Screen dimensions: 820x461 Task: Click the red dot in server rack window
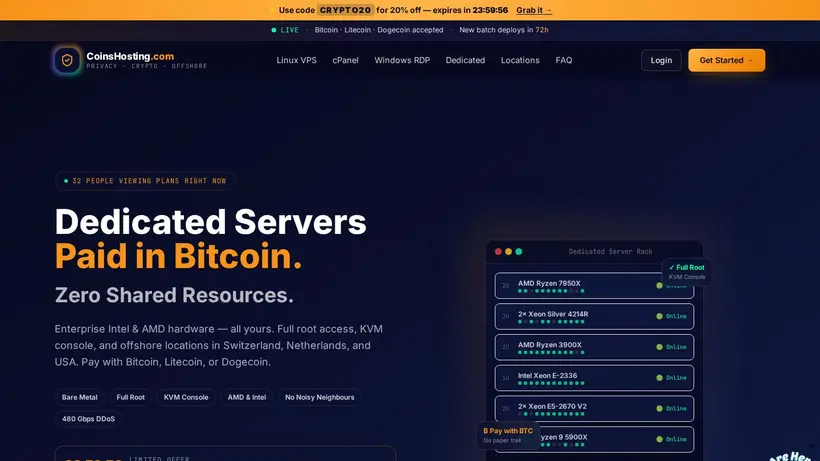(x=498, y=251)
